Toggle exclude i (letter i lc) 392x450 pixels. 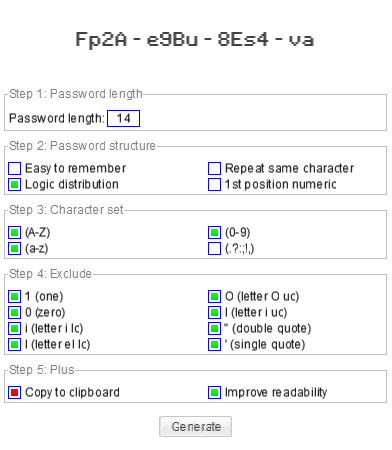[14, 328]
